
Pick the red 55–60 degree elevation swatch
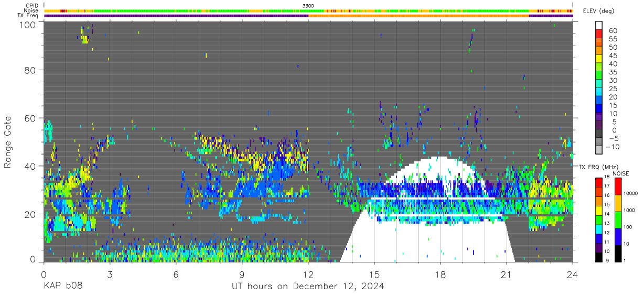coord(599,34)
